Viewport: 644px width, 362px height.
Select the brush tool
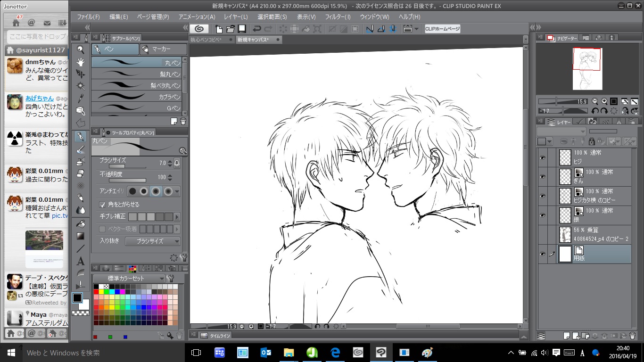click(x=81, y=149)
